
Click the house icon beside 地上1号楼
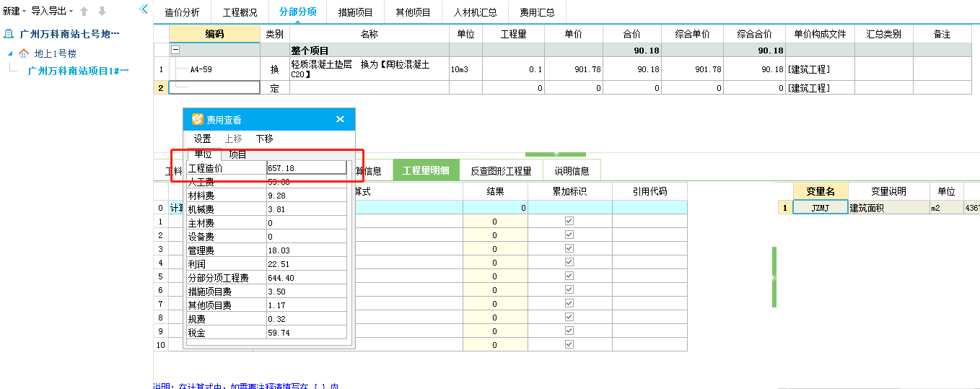coord(24,53)
